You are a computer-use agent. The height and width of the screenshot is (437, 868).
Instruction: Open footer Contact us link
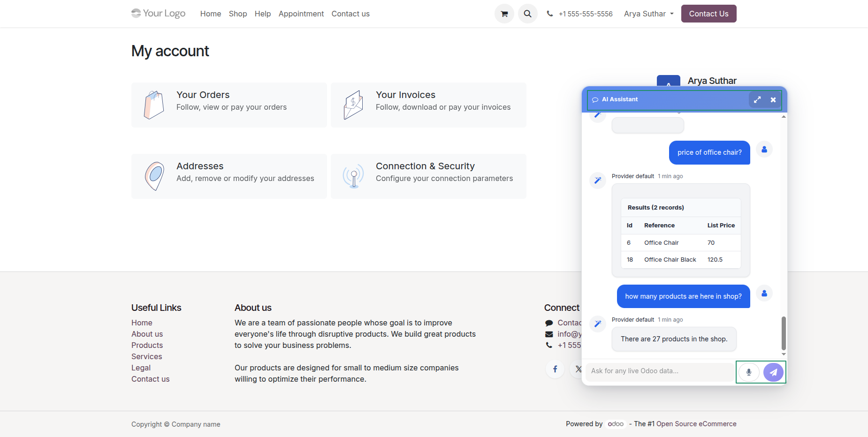[150, 379]
